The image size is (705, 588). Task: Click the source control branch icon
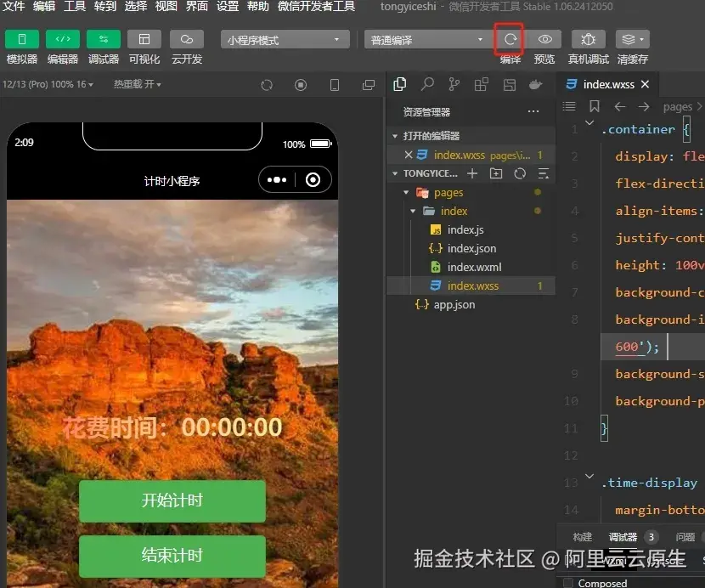point(454,84)
